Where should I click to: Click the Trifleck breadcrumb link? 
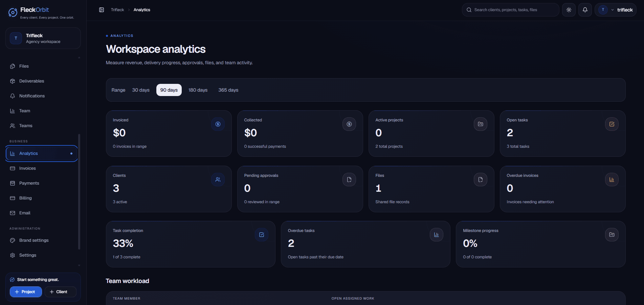pyautogui.click(x=117, y=10)
